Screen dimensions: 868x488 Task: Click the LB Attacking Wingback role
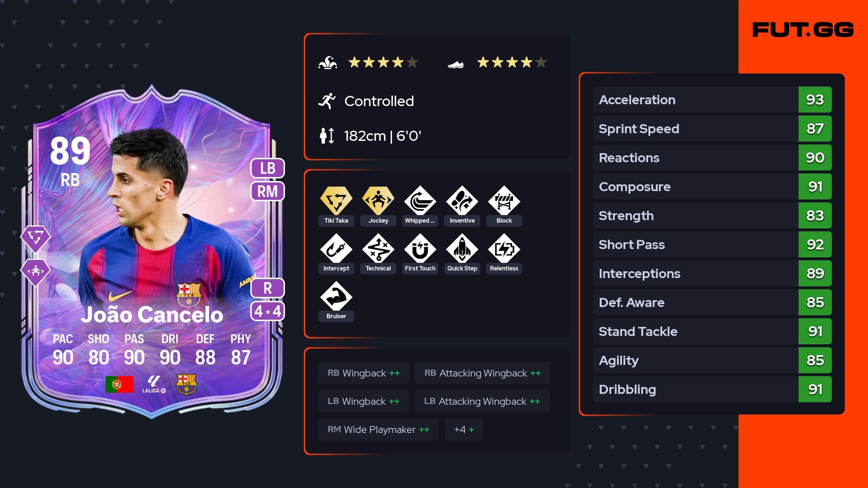[482, 401]
